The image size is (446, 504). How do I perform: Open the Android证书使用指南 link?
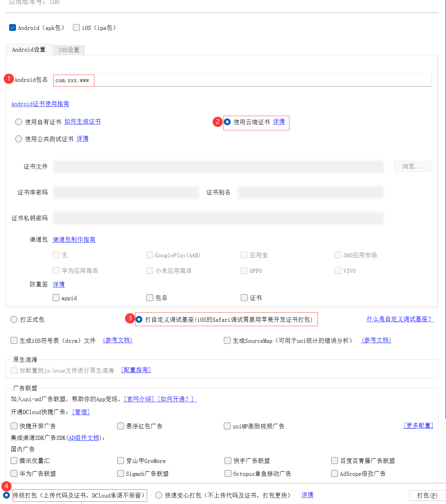click(x=40, y=104)
